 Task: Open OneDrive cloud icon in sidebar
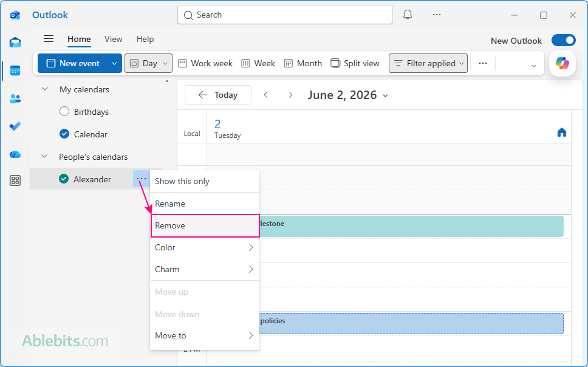15,154
